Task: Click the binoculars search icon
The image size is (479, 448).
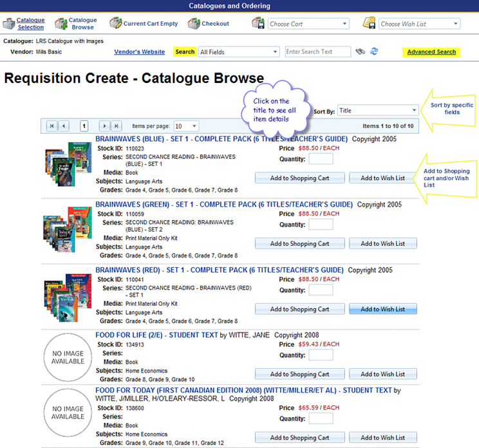Action: tap(360, 51)
